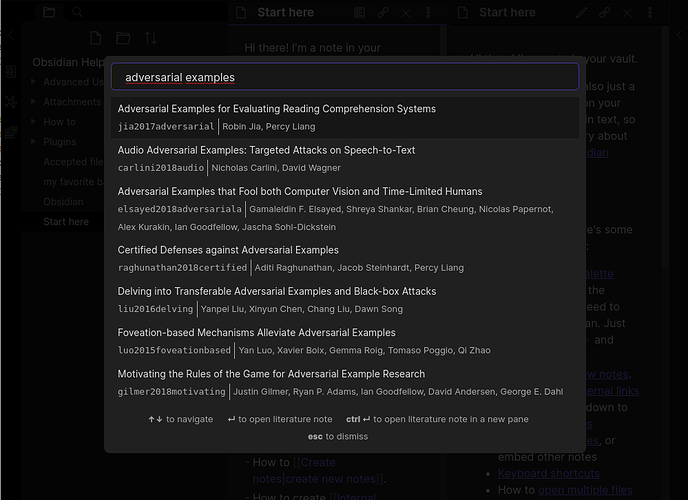Collapse the right sidebar arrow

tap(680, 35)
